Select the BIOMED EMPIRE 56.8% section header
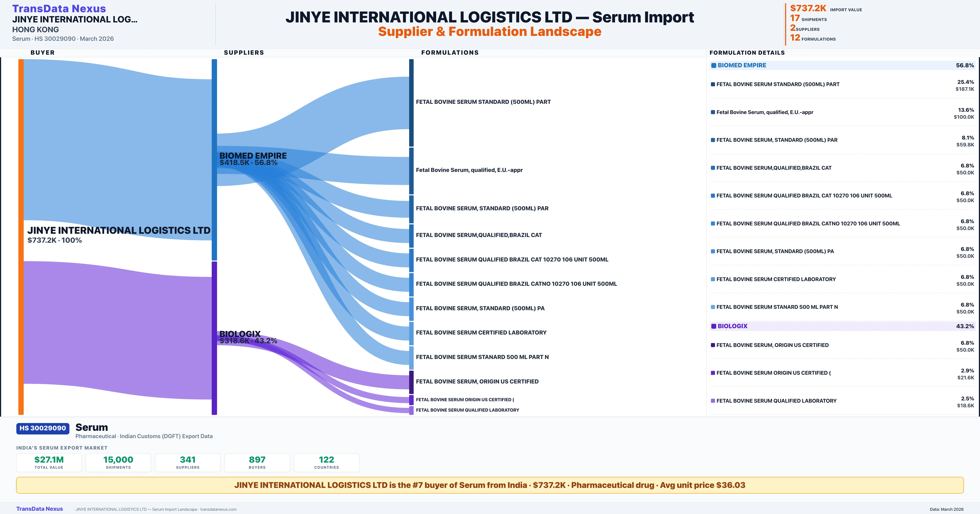 [x=842, y=65]
